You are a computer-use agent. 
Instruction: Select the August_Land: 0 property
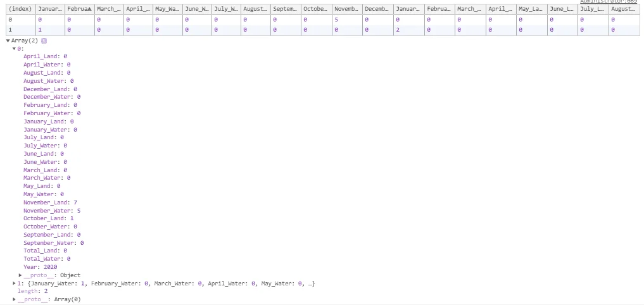[47, 73]
